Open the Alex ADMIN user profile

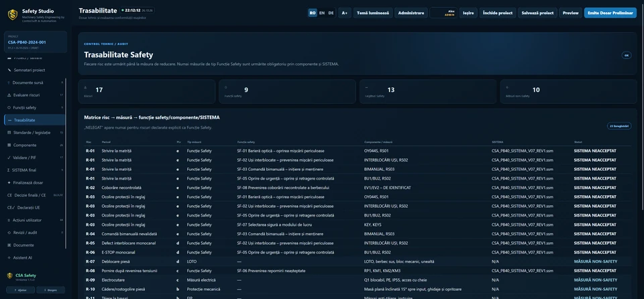443,13
